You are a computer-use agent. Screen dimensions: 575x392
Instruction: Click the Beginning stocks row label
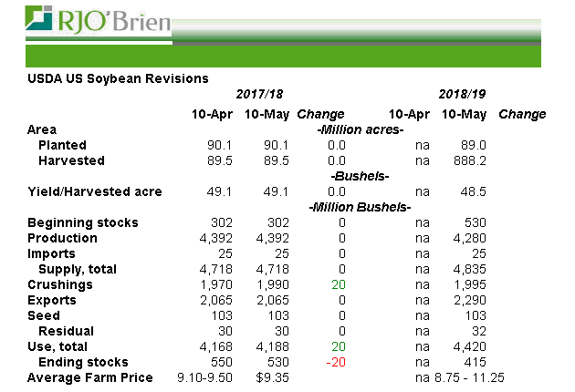coord(83,222)
